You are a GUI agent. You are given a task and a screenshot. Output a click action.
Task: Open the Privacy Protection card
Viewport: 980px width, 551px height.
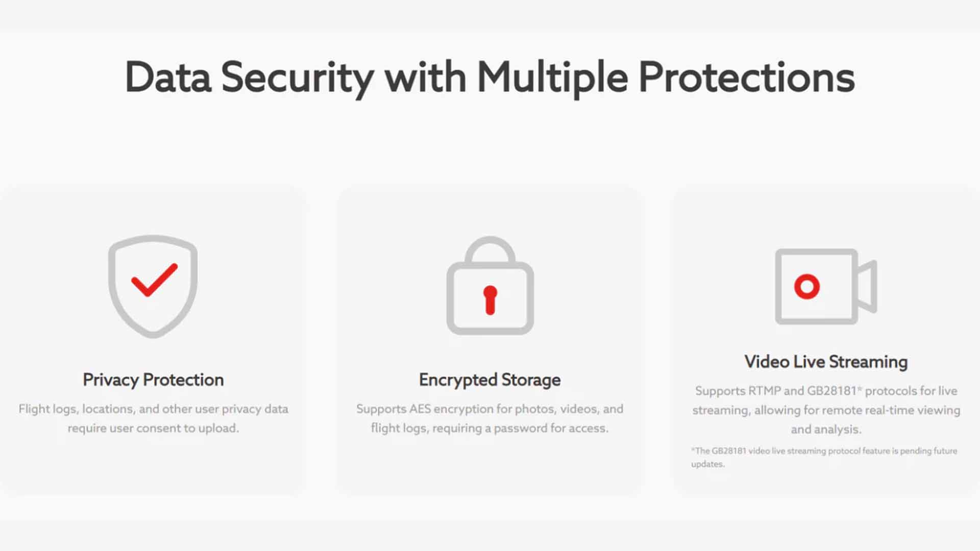click(x=153, y=341)
